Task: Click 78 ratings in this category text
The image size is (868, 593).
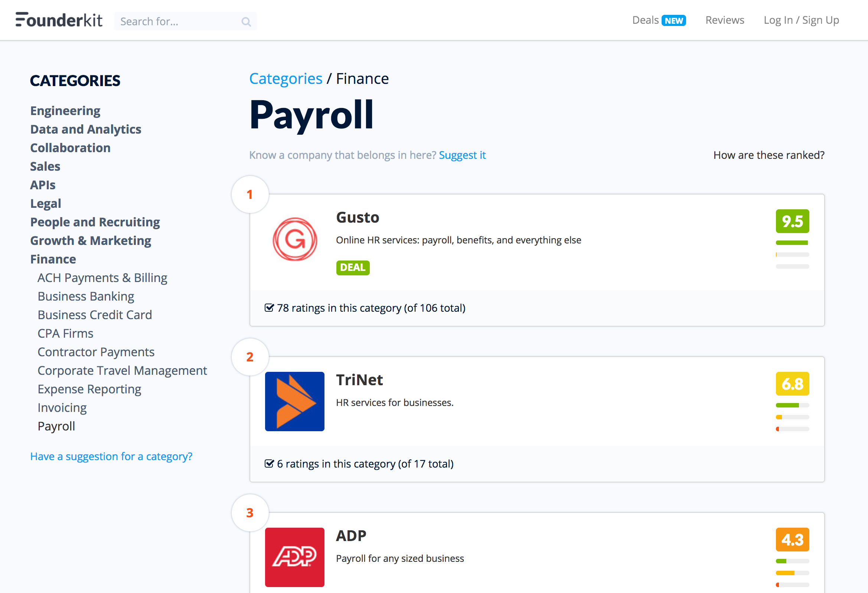Action: tap(371, 308)
